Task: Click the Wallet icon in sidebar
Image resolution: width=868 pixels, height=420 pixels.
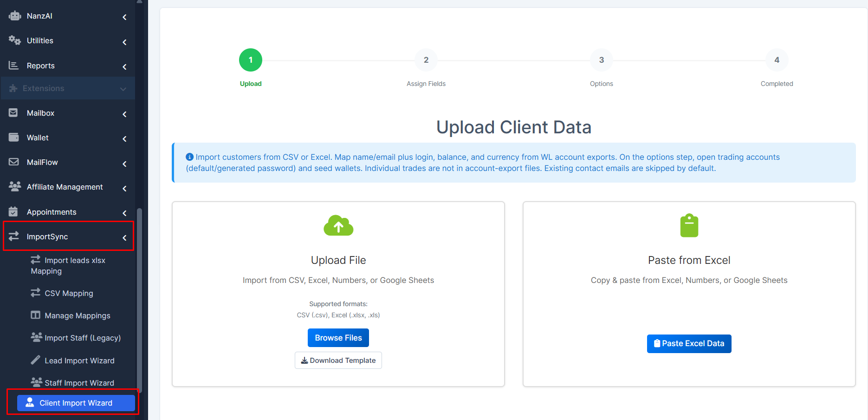Action: (x=14, y=138)
